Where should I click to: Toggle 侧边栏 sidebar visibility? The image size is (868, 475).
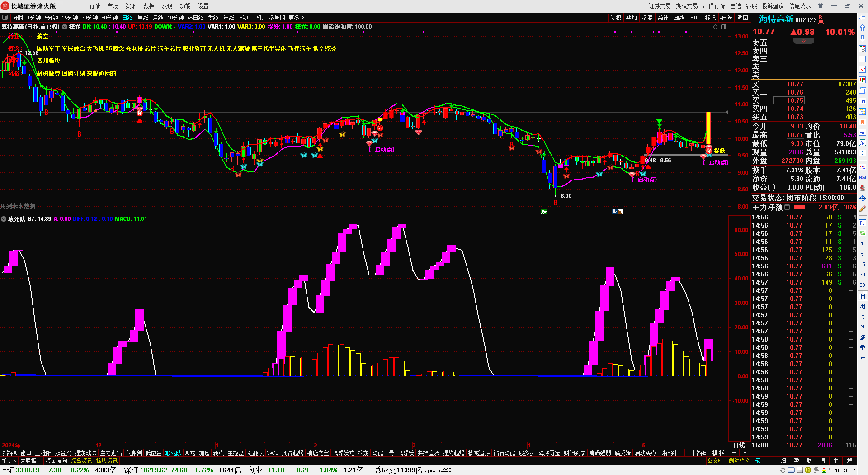pos(739,461)
